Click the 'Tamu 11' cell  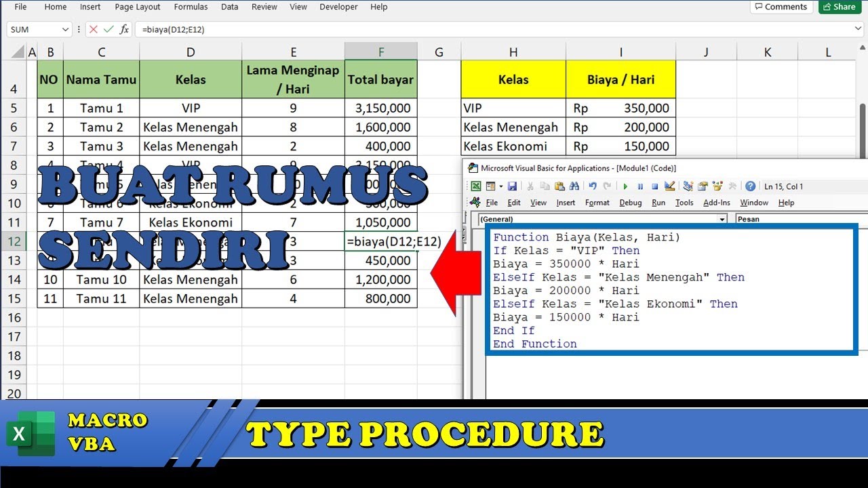tap(102, 299)
